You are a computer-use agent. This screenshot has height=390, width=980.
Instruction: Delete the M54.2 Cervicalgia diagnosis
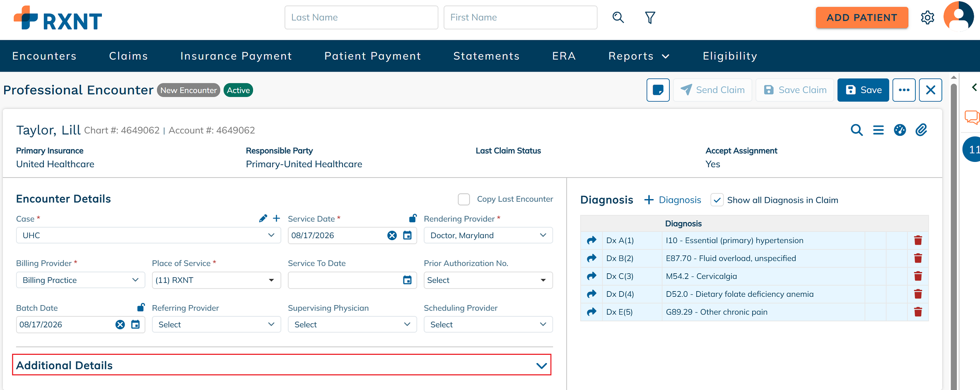point(918,276)
